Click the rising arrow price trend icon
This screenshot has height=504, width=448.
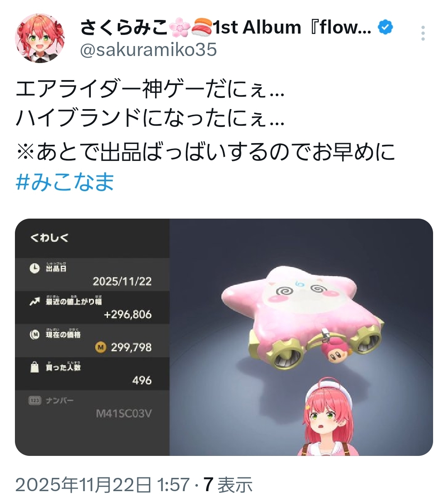tap(35, 302)
